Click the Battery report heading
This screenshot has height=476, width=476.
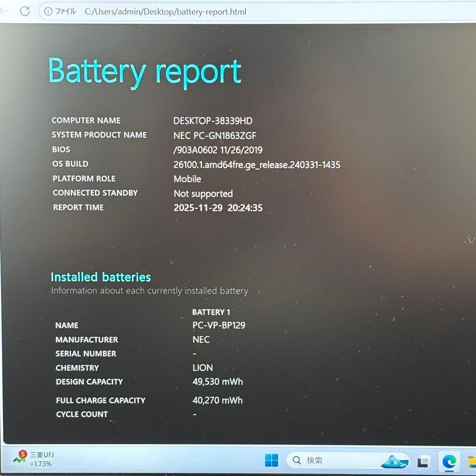coord(145,72)
